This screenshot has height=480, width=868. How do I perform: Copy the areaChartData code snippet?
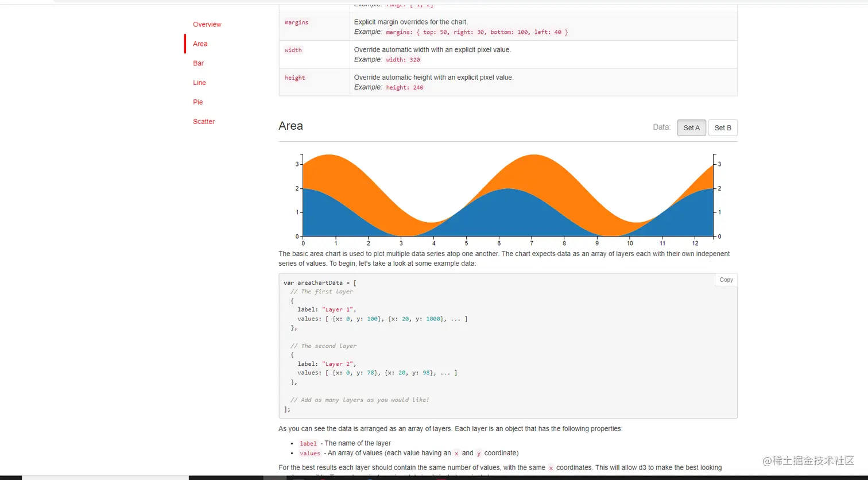pos(726,280)
